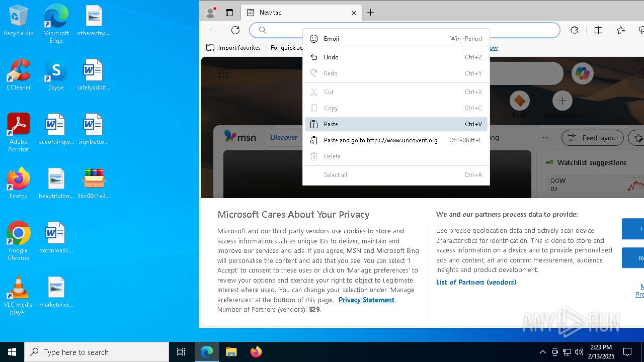Select the beautifulbo image file
Screen dimensions: 644x362
(x=56, y=184)
